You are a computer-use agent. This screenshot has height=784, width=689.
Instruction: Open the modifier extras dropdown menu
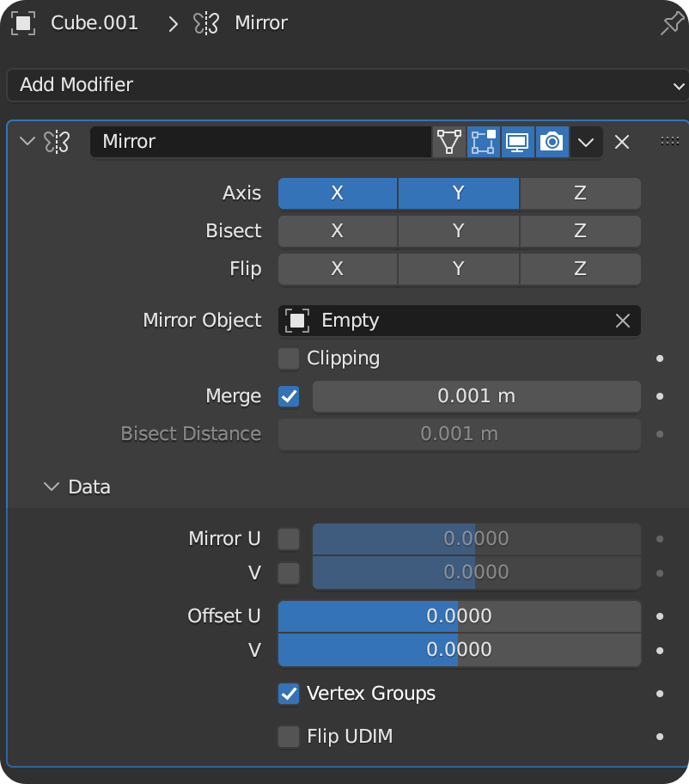[586, 142]
